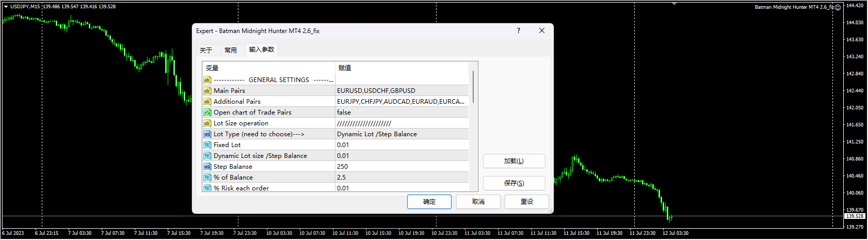Confirm with the 确定 button
Viewport: 868px width, 240px height.
[x=429, y=202]
